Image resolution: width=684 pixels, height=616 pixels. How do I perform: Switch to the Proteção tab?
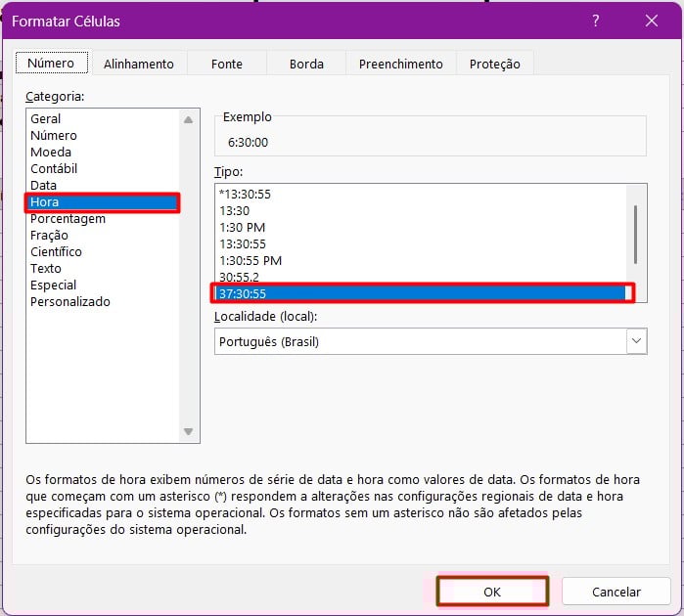point(495,65)
